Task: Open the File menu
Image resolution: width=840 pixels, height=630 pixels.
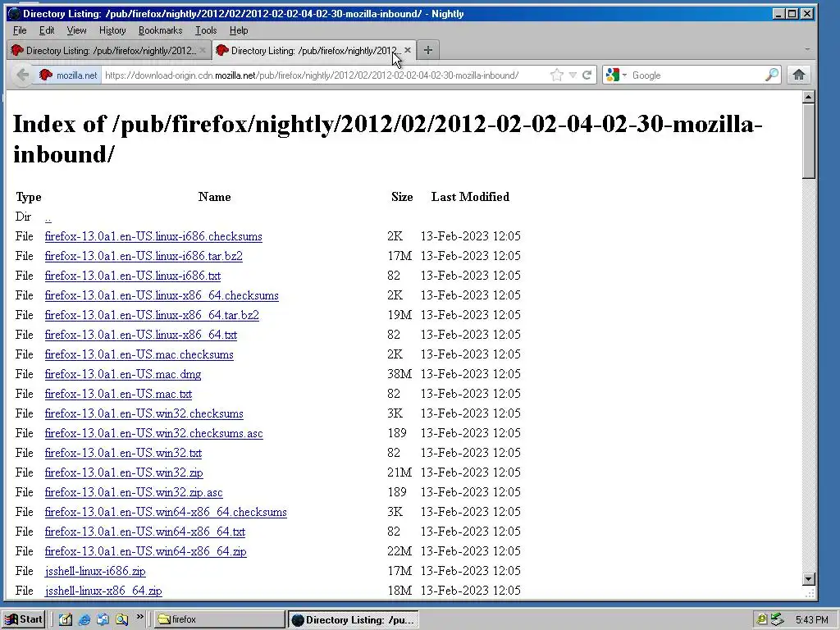Action: (x=20, y=30)
